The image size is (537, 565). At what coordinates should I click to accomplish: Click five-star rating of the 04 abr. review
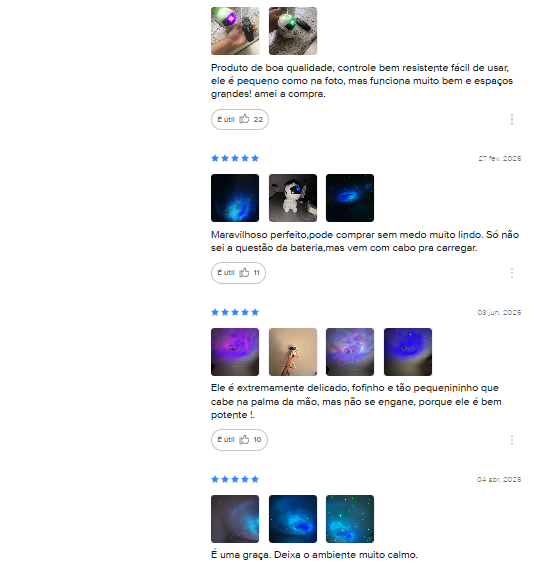[x=235, y=479]
